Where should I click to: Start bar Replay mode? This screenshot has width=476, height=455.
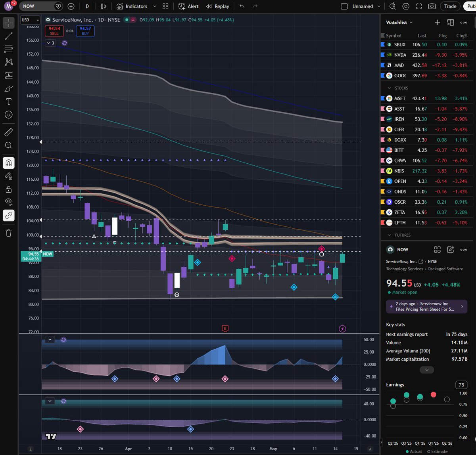tap(218, 6)
